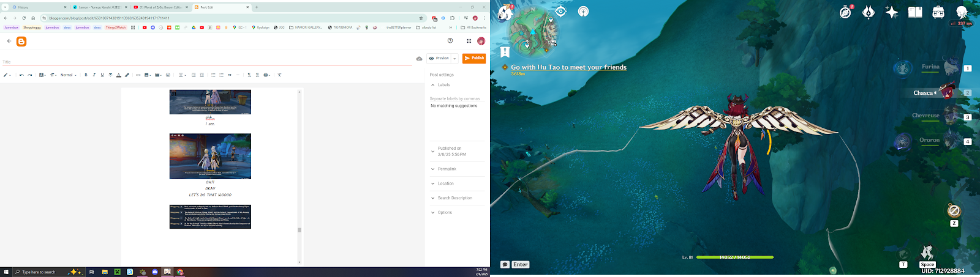Open the compose/HTML view pencil dropdown

(x=7, y=75)
